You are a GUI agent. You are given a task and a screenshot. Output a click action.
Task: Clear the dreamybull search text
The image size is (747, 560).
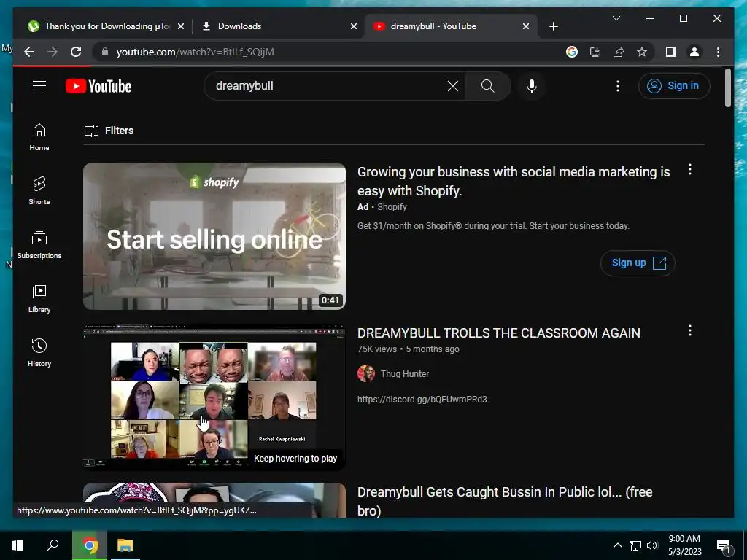pyautogui.click(x=452, y=86)
